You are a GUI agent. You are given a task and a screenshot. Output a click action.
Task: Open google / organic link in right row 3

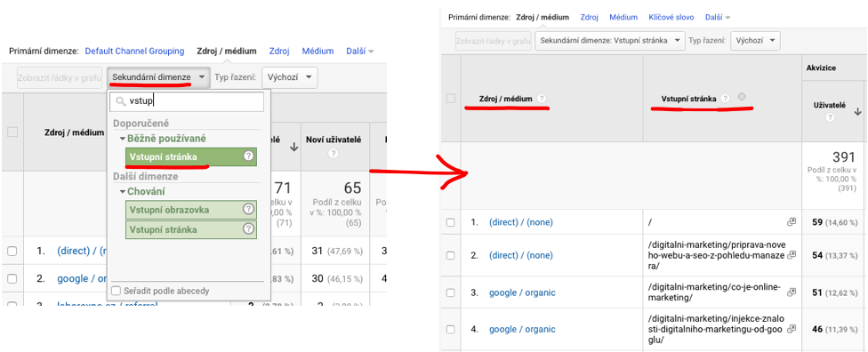click(x=522, y=292)
